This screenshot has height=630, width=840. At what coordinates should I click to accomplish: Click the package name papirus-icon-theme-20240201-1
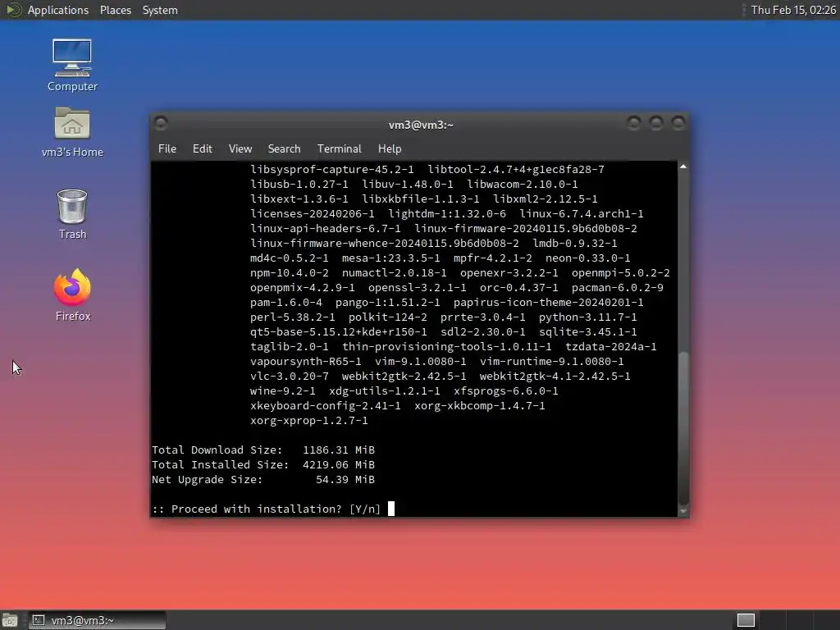pyautogui.click(x=549, y=302)
